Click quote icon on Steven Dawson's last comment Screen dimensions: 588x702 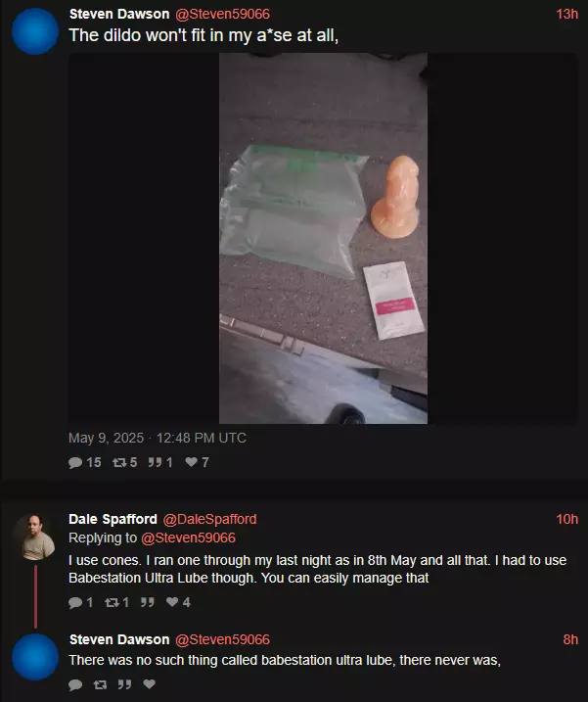(124, 684)
